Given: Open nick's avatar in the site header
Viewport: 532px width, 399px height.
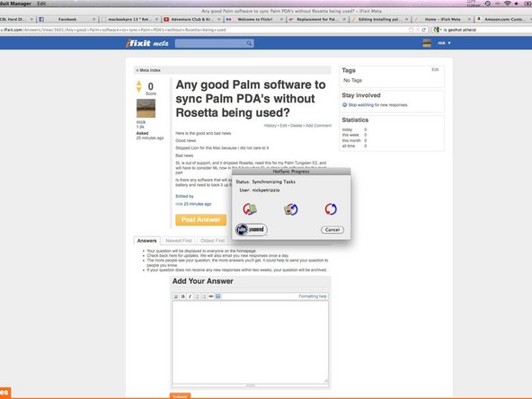Looking at the screenshot, I should [427, 43].
